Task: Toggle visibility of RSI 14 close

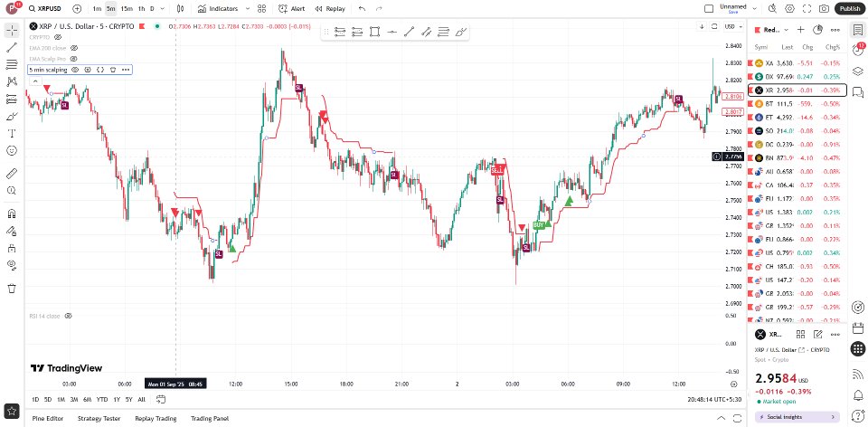Action: pos(69,316)
